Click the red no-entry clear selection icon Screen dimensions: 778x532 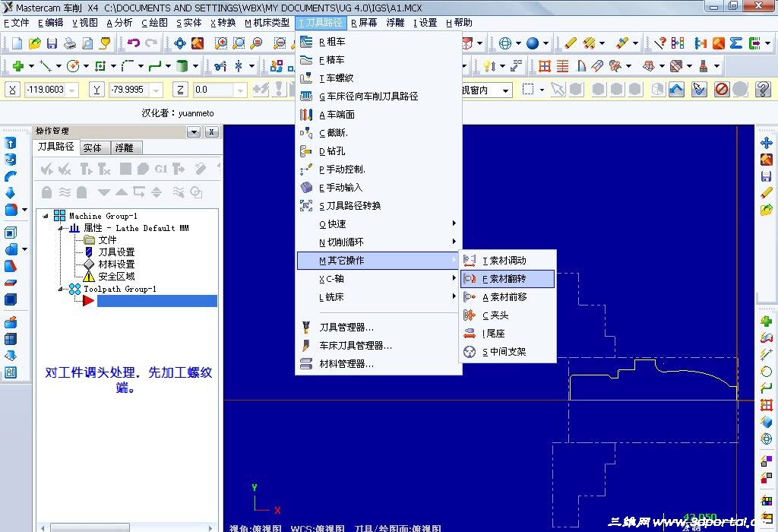pos(722,90)
